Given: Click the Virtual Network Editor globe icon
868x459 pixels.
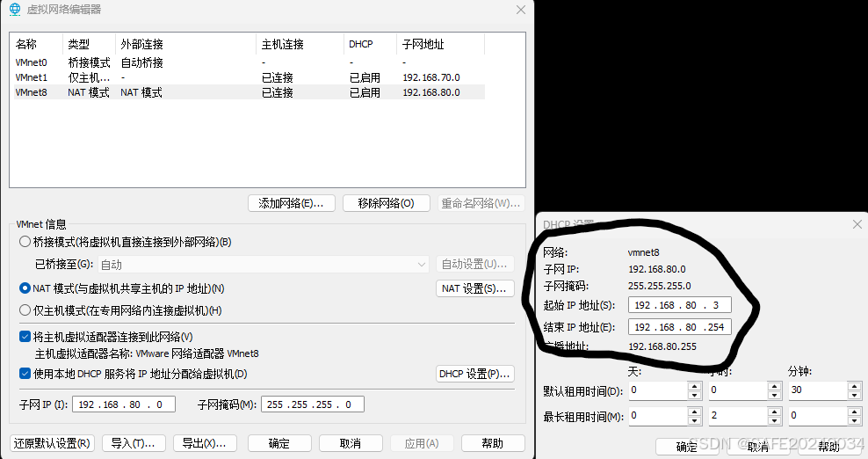Looking at the screenshot, I should [x=15, y=10].
